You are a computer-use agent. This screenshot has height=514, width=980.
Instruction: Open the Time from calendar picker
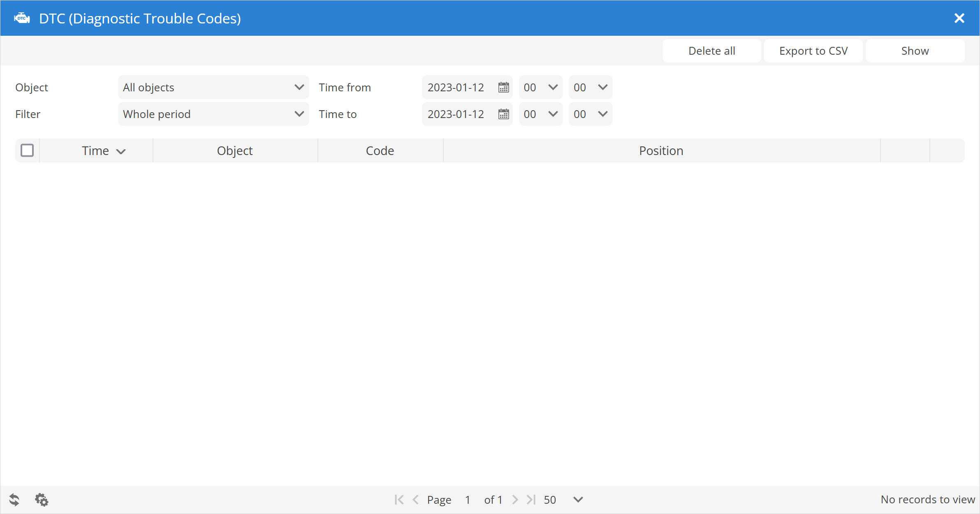[x=503, y=88]
